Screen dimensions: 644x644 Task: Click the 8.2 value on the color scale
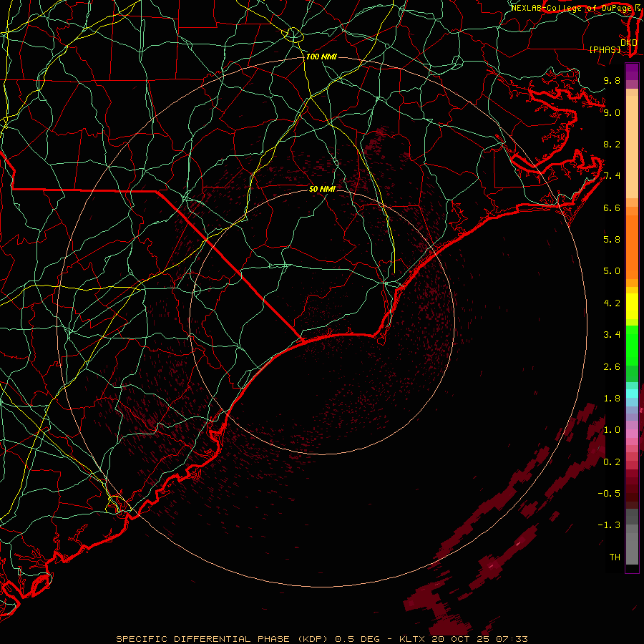click(x=612, y=144)
